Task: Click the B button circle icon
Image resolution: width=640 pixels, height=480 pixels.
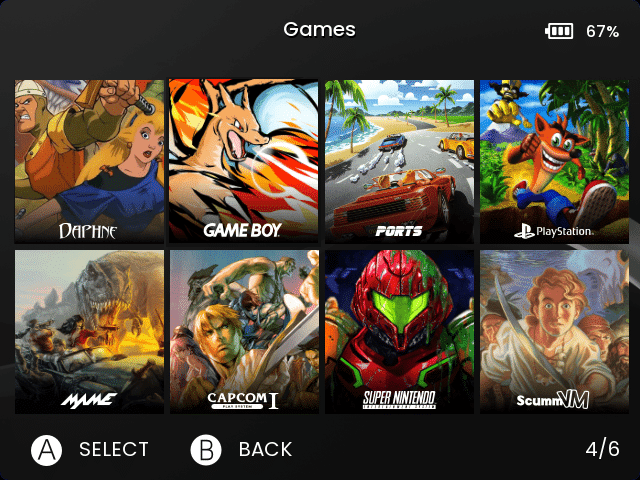Action: [x=206, y=450]
